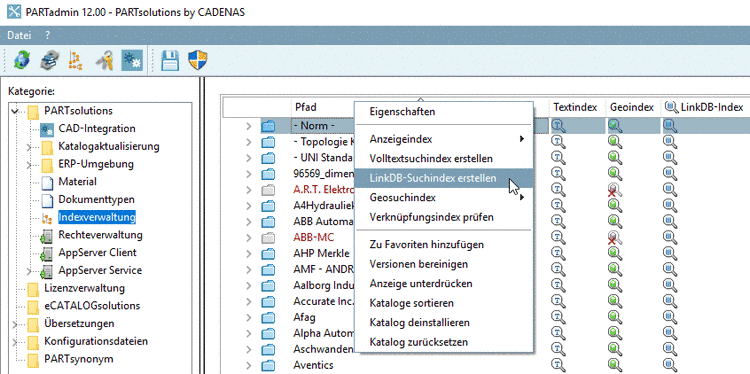Click LinkDB-Index icon in ABB Automa row

[x=670, y=221]
